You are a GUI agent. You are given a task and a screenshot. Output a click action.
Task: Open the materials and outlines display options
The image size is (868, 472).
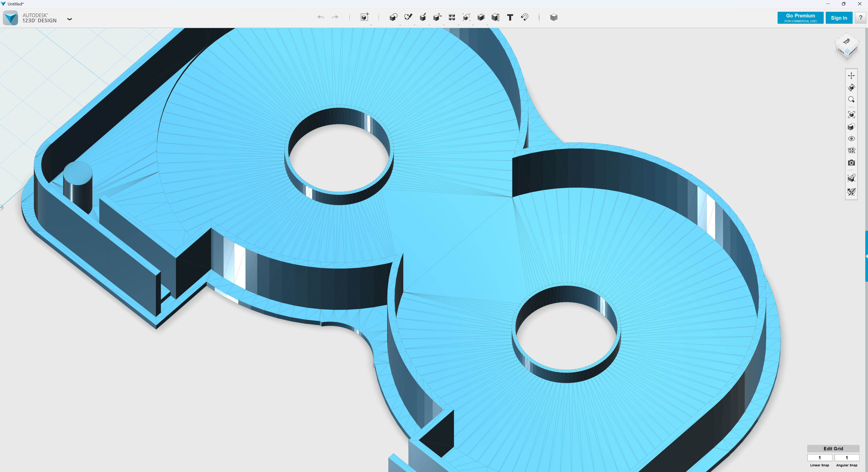(x=851, y=127)
